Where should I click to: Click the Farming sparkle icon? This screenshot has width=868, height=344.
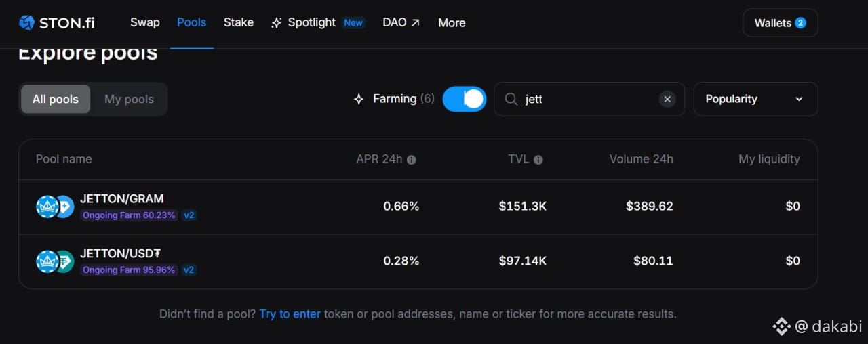point(359,99)
